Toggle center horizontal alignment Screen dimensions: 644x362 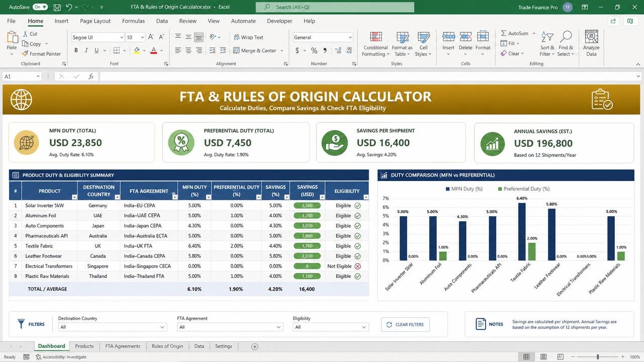pos(188,50)
